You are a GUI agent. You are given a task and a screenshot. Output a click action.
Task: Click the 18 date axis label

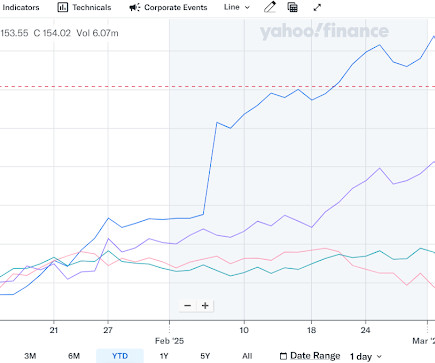pos(311,330)
